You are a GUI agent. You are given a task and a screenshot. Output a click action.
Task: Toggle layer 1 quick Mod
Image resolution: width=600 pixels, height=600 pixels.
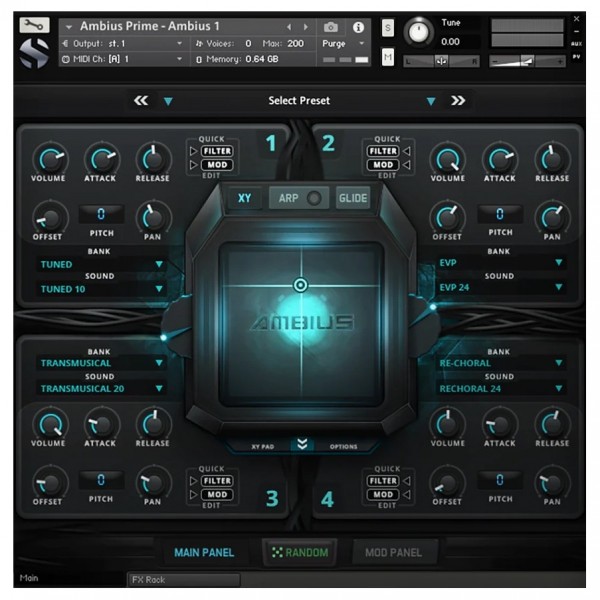tap(217, 165)
